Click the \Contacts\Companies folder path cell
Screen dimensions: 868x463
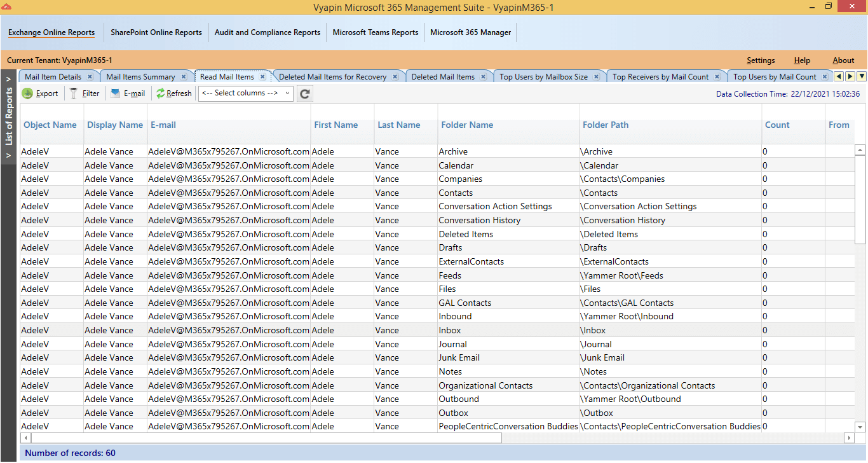670,179
